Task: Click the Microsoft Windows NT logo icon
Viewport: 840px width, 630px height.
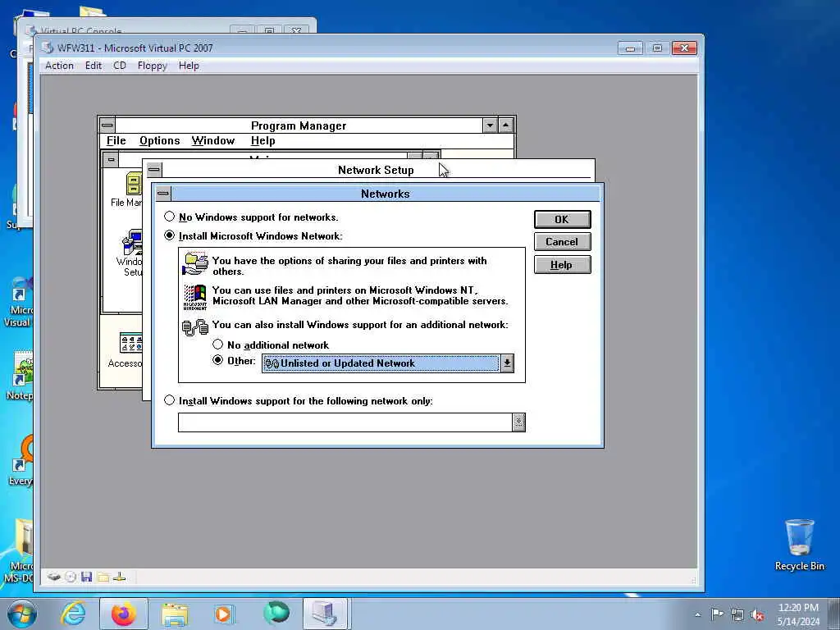Action: click(195, 297)
